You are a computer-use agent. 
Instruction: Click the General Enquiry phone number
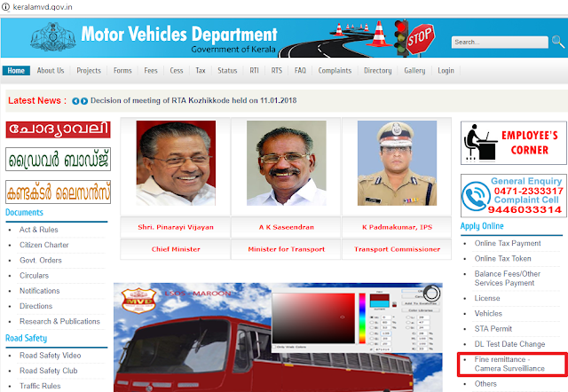529,191
